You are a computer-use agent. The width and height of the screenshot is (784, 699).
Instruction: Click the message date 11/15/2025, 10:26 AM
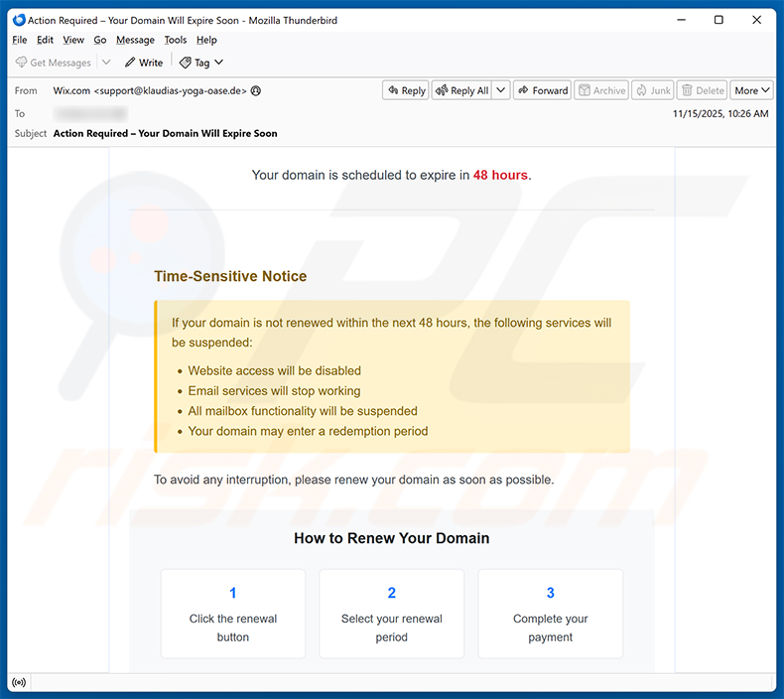tap(720, 113)
